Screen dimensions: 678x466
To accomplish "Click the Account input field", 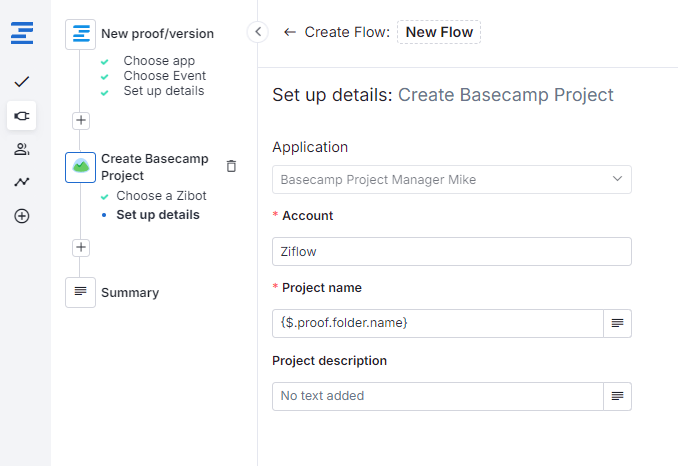I will (x=451, y=252).
